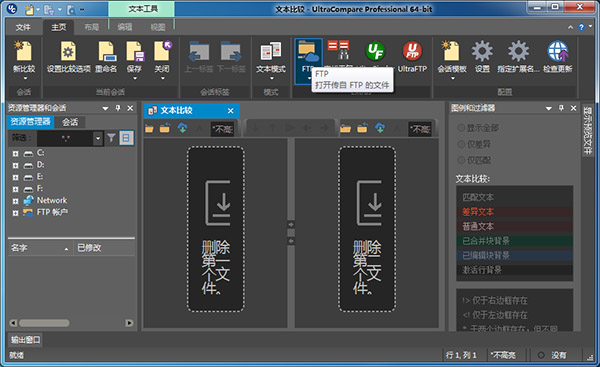Click the 已合并块背景 color legend entry
This screenshot has height=367, width=600.
[x=515, y=241]
